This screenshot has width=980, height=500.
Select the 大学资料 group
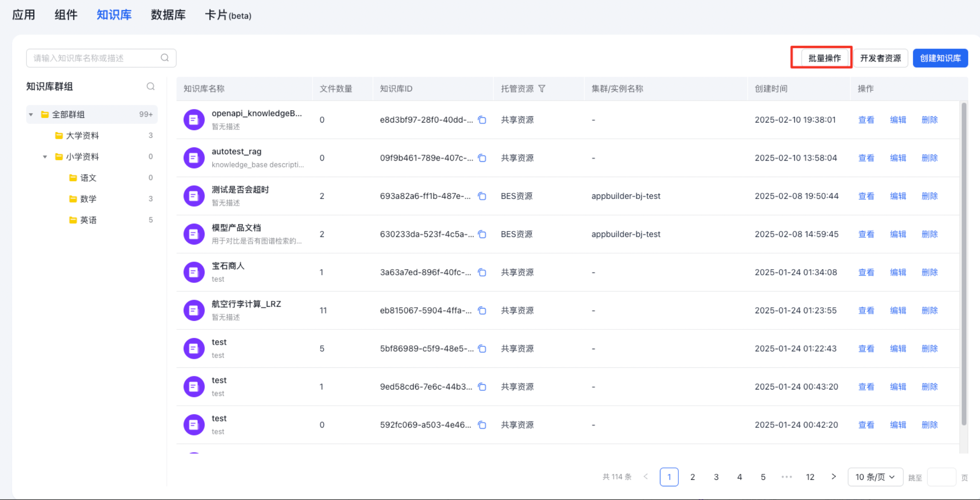92,135
